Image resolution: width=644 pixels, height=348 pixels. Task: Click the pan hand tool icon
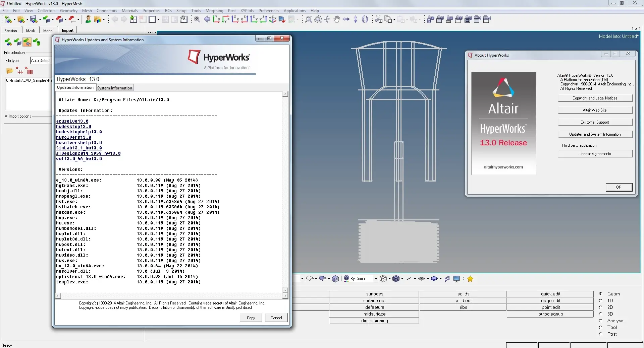pyautogui.click(x=337, y=19)
